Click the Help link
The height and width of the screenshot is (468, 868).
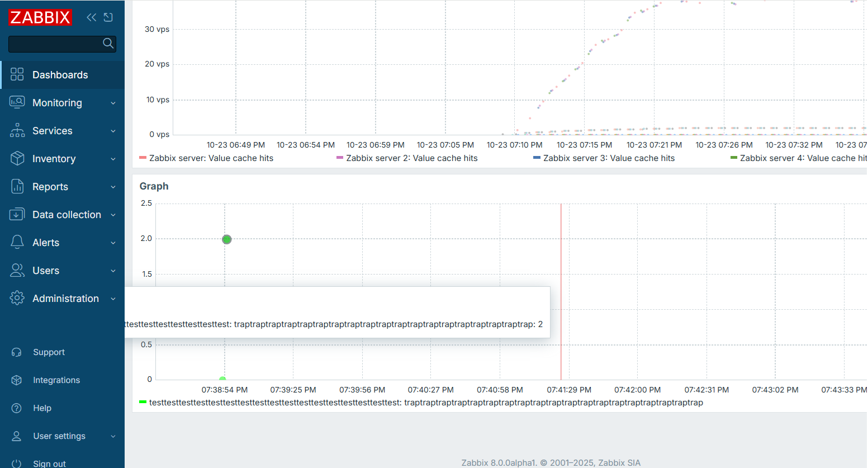pyautogui.click(x=42, y=408)
